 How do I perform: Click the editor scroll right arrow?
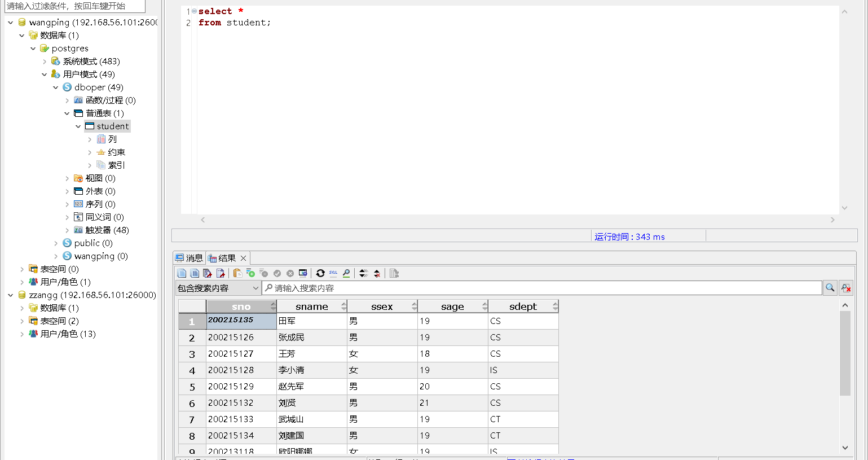pos(832,220)
